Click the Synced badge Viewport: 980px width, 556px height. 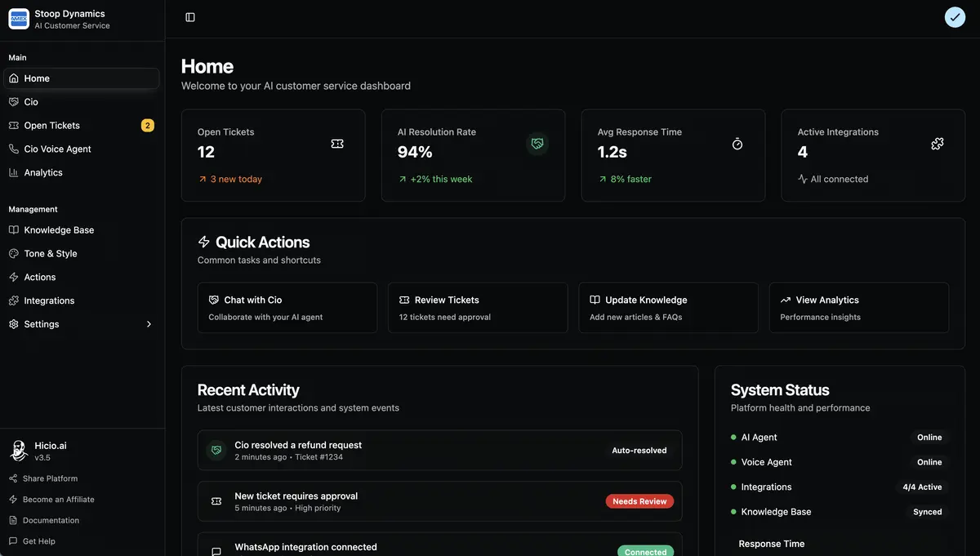pyautogui.click(x=927, y=512)
